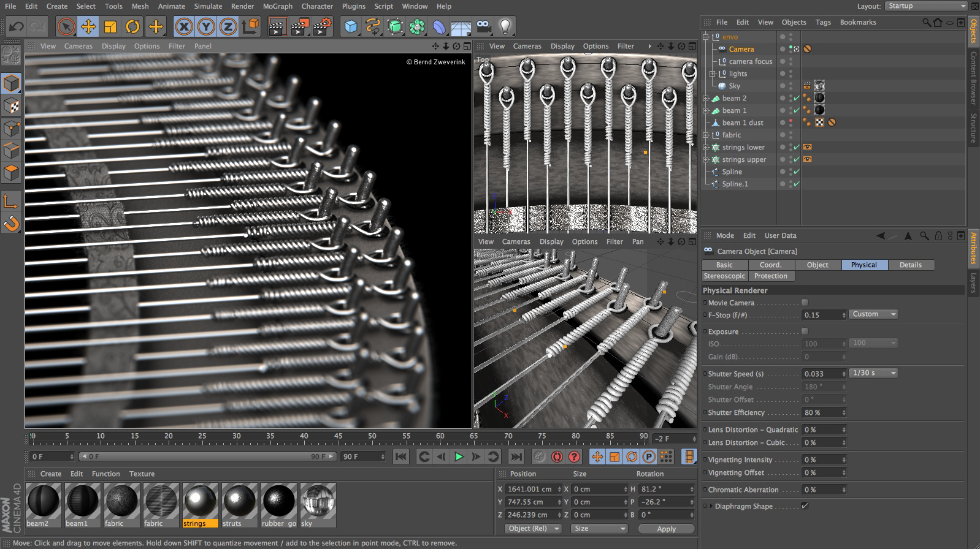Screen dimensions: 980x549
Task: Switch to the Coord. tab
Action: [770, 265]
